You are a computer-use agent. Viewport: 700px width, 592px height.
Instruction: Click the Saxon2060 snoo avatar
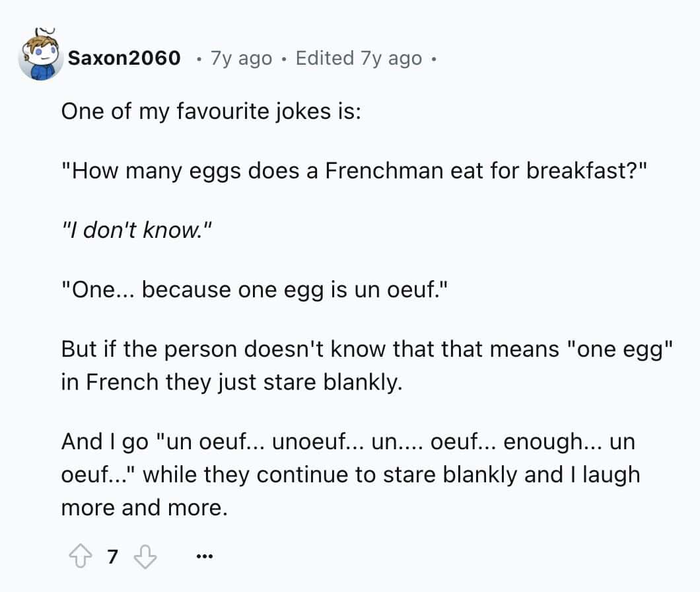40,57
